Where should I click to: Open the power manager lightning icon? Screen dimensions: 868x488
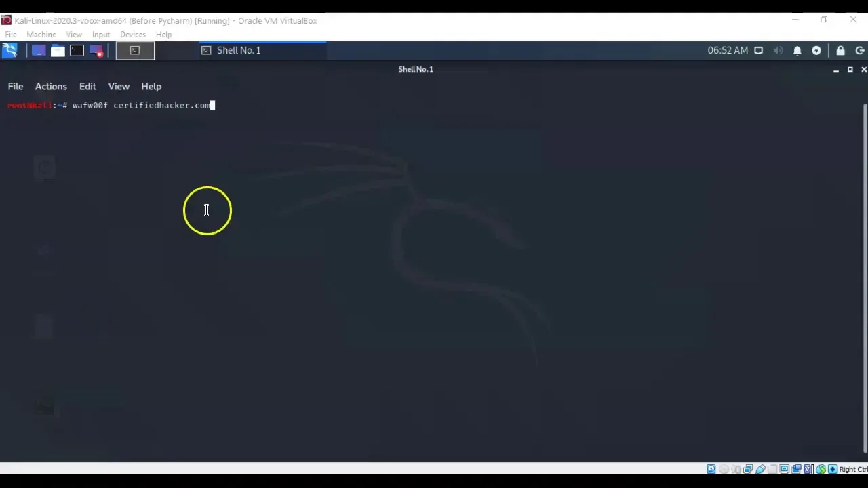[816, 50]
